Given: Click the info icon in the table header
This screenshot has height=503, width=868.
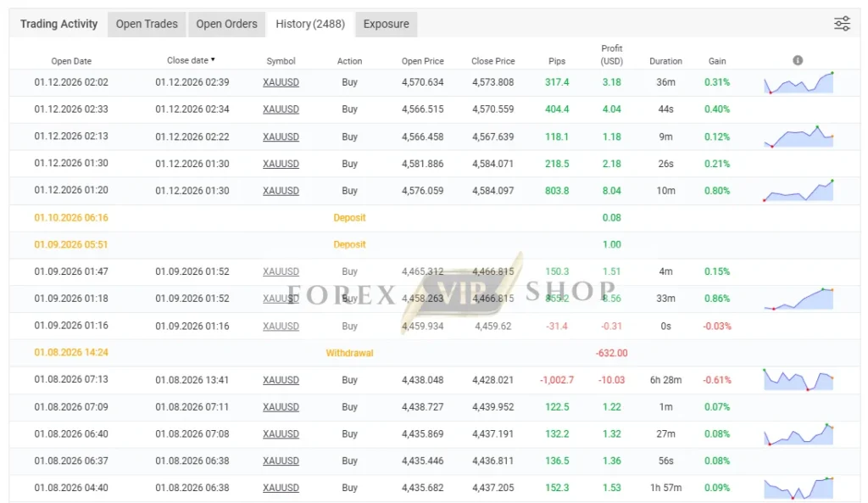Looking at the screenshot, I should click(798, 60).
